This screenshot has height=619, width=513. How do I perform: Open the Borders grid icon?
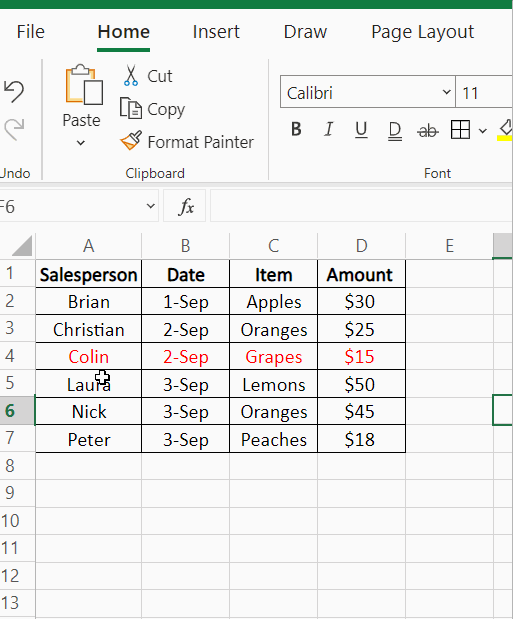tap(460, 129)
